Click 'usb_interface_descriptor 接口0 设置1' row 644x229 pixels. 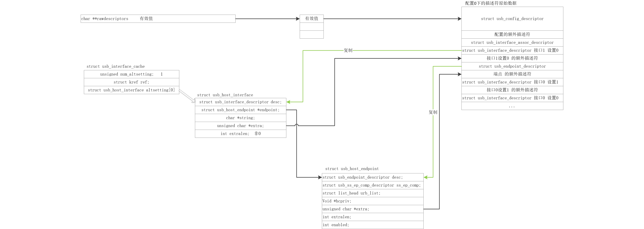coord(512,82)
